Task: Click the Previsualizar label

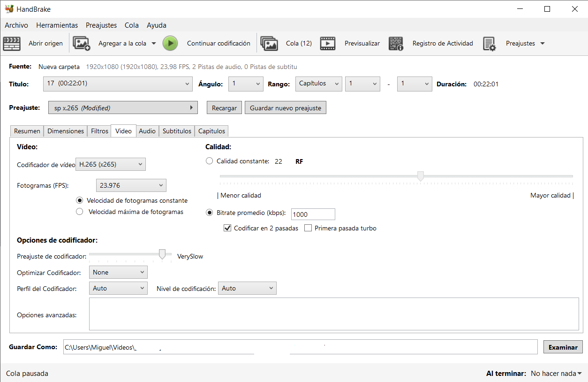Action: click(362, 44)
